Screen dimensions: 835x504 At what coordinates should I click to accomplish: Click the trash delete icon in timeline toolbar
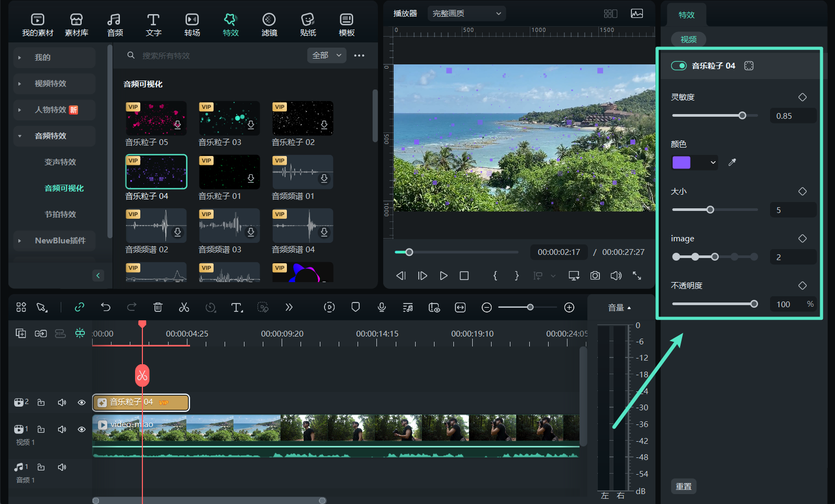pos(158,307)
